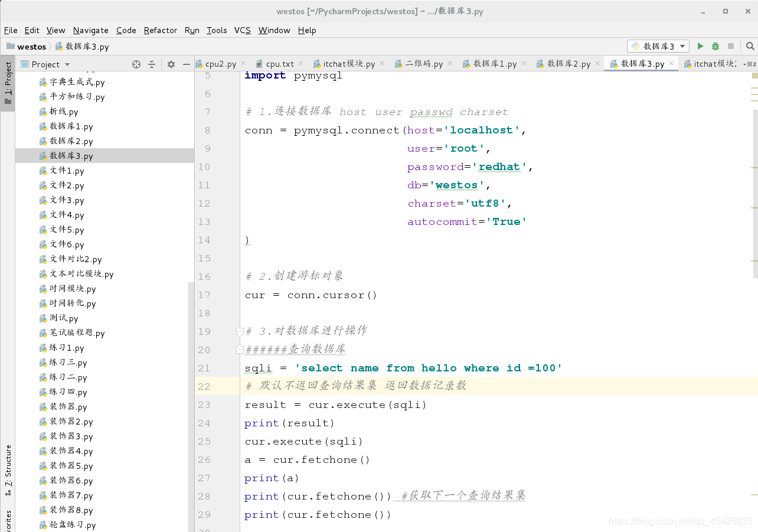Open the Run menu
The width and height of the screenshot is (758, 532).
tap(192, 30)
